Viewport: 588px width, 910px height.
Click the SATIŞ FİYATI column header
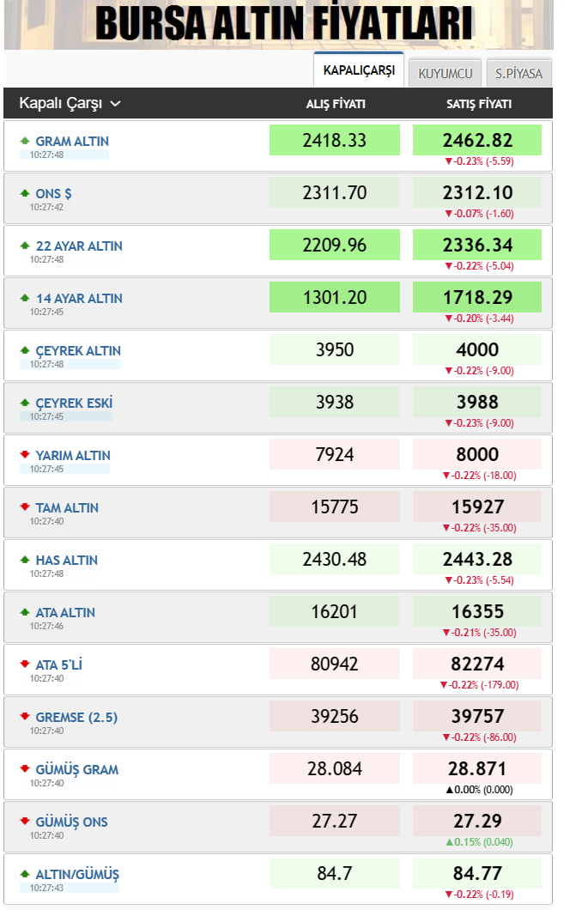(478, 104)
